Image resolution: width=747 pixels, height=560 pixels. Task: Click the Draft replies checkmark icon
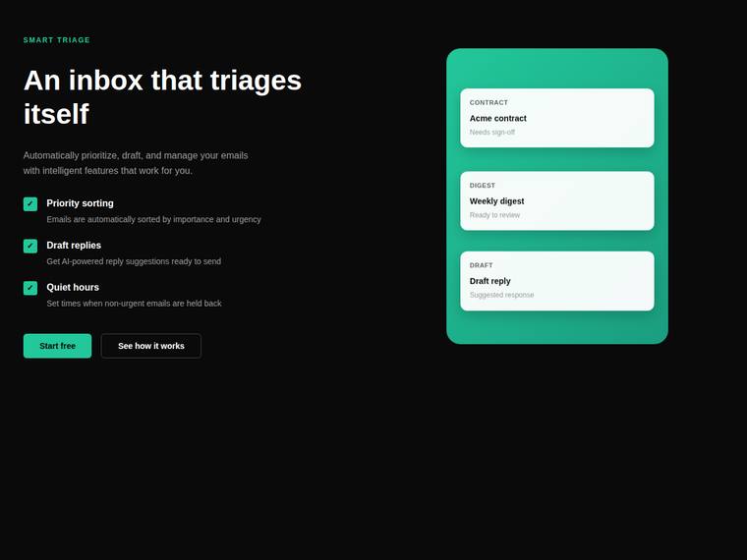pos(30,246)
